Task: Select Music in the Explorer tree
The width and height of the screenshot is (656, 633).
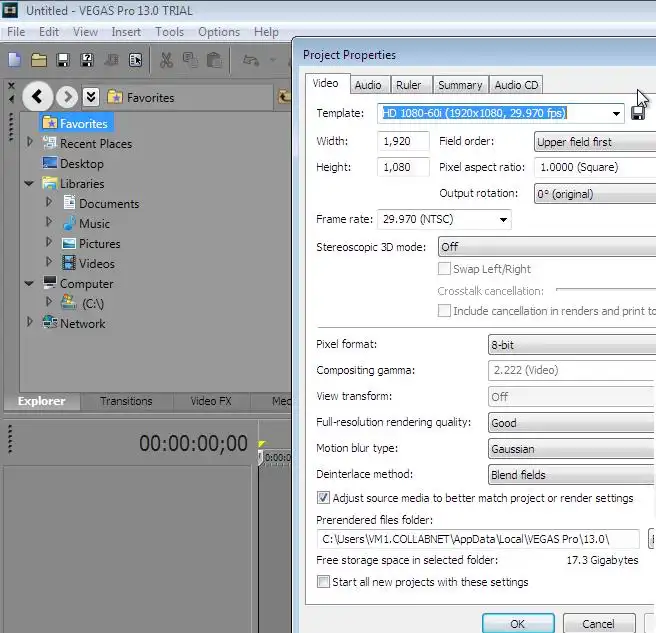Action: (x=86, y=223)
